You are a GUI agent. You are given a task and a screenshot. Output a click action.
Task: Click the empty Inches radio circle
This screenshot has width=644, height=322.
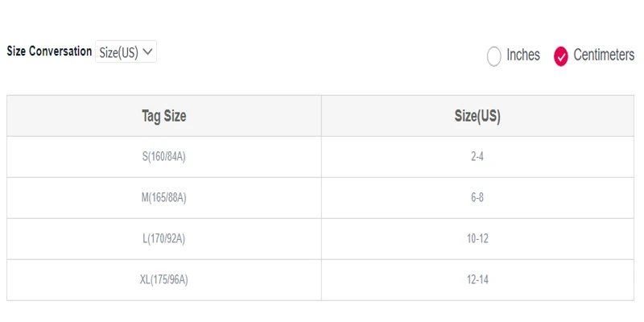tap(493, 56)
